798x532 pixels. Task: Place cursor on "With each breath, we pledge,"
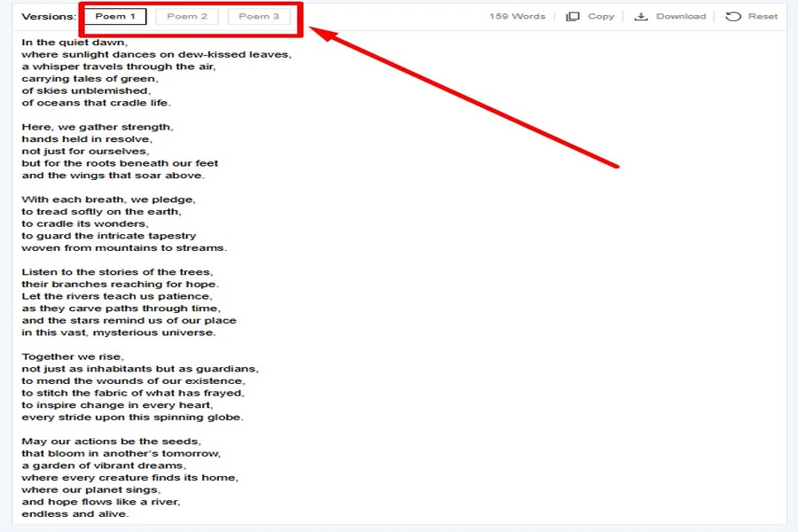pyautogui.click(x=108, y=199)
